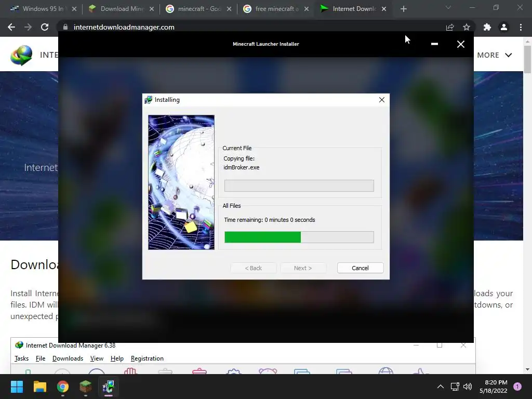This screenshot has width=532, height=399.
Task: Click scrollbar down arrow
Action: click(527, 369)
